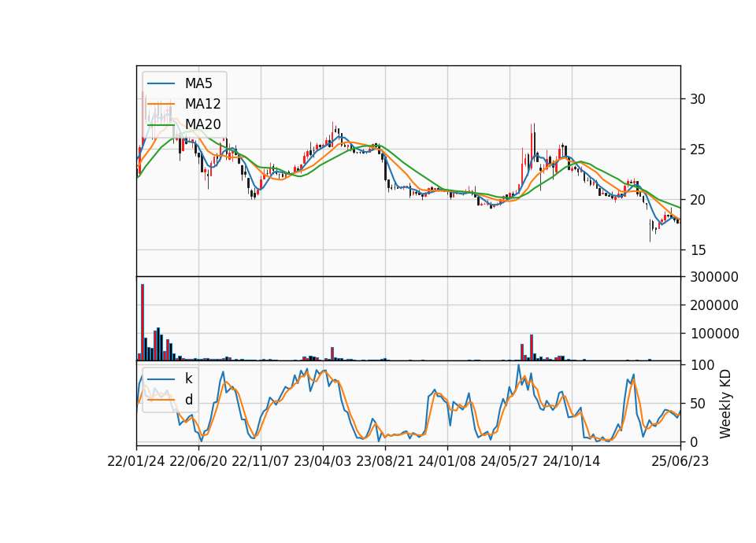Viewport: 756px width, 543px height.
Task: Click the volume axis label 200000
Action: pyautogui.click(x=714, y=305)
